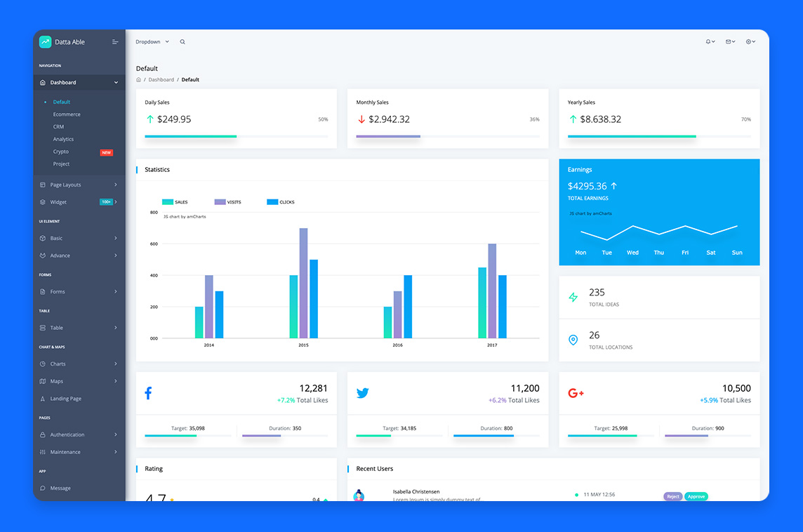
Task: Toggle the SALES legend series
Action: [x=175, y=202]
